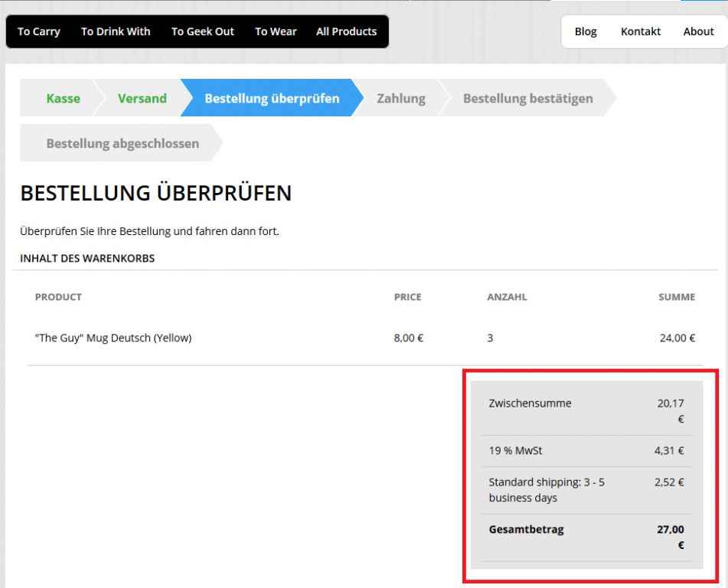The image size is (728, 588).
Task: Click the Bestellung bestätigen step
Action: pos(527,98)
